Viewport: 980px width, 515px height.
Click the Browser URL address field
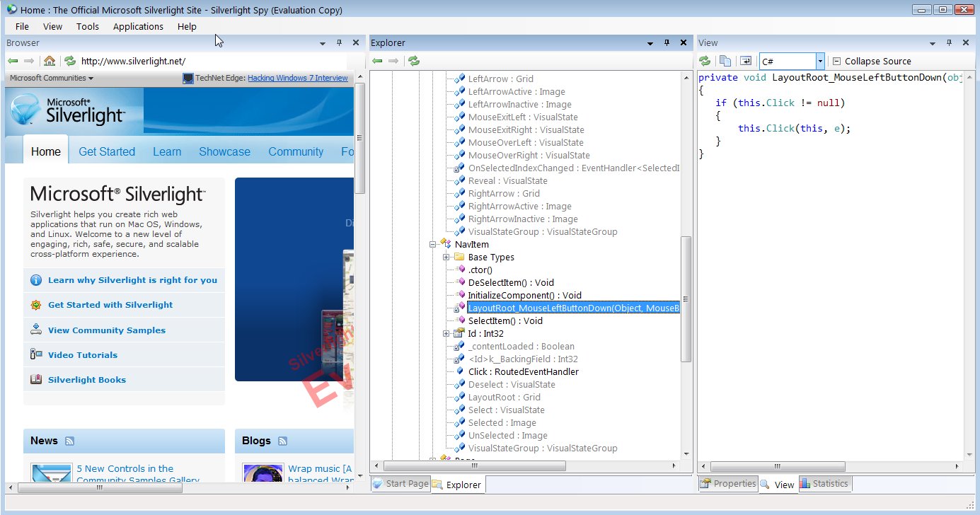click(212, 61)
